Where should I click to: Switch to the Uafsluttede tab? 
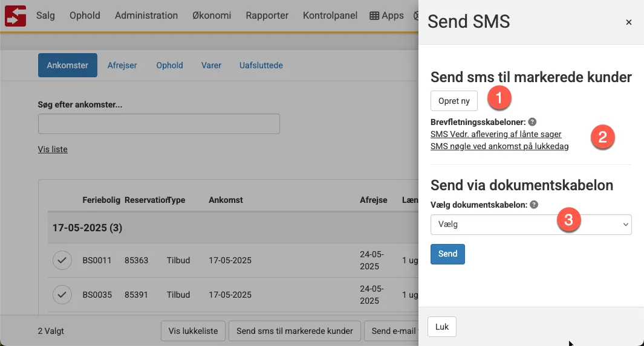pyautogui.click(x=261, y=65)
